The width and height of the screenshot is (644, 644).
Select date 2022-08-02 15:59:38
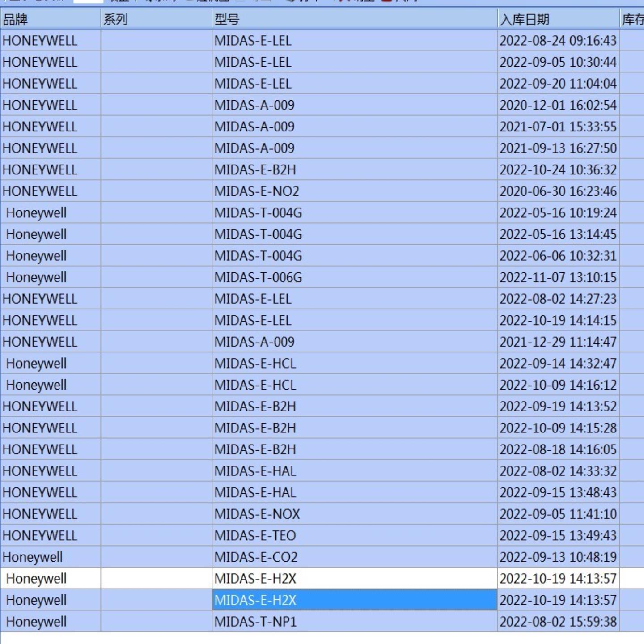tap(559, 622)
